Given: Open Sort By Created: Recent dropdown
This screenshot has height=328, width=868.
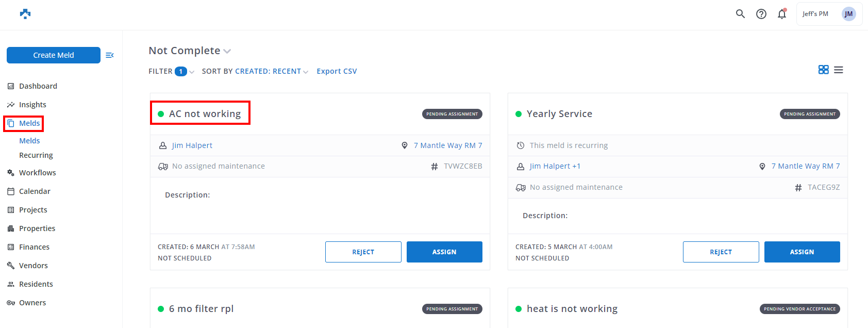Looking at the screenshot, I should [x=255, y=71].
